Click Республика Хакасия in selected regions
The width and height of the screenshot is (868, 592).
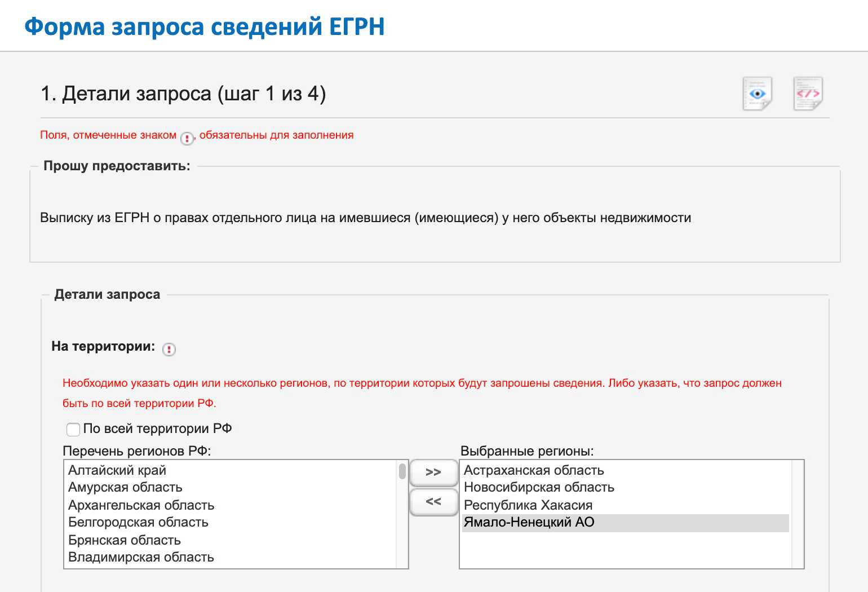(528, 505)
